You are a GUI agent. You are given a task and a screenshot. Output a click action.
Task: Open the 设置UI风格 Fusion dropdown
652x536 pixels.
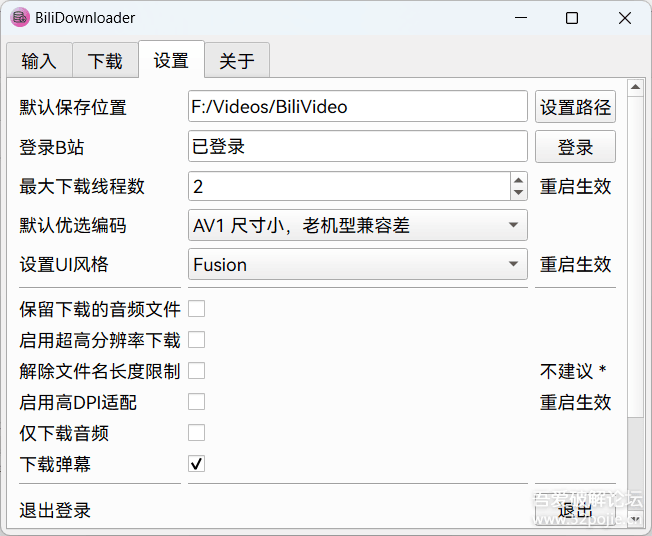(357, 265)
